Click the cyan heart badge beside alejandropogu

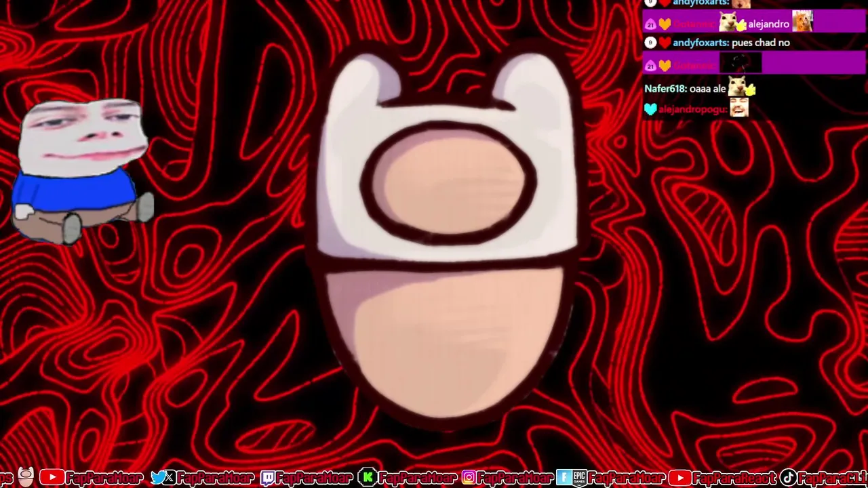click(650, 109)
